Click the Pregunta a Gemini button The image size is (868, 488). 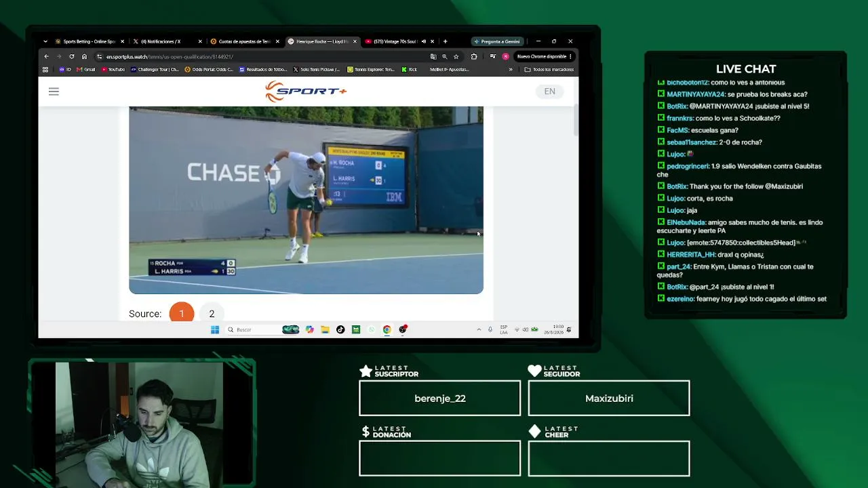[497, 41]
